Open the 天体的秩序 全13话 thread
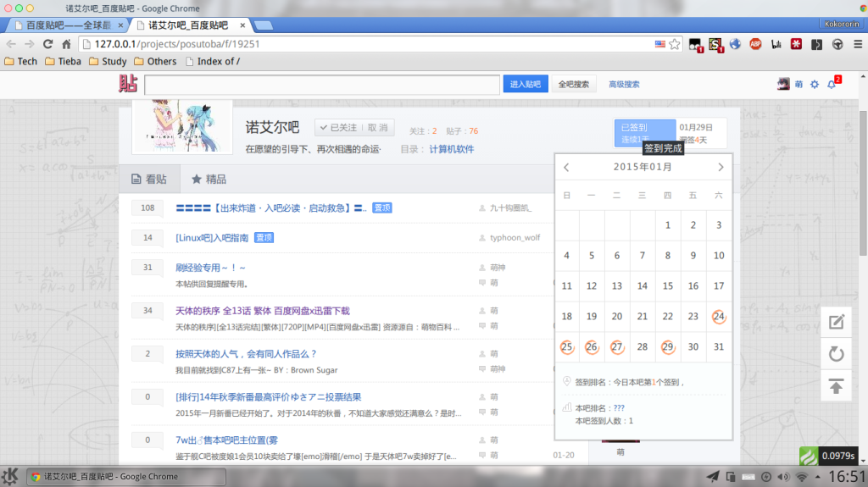The height and width of the screenshot is (487, 868). 263,311
